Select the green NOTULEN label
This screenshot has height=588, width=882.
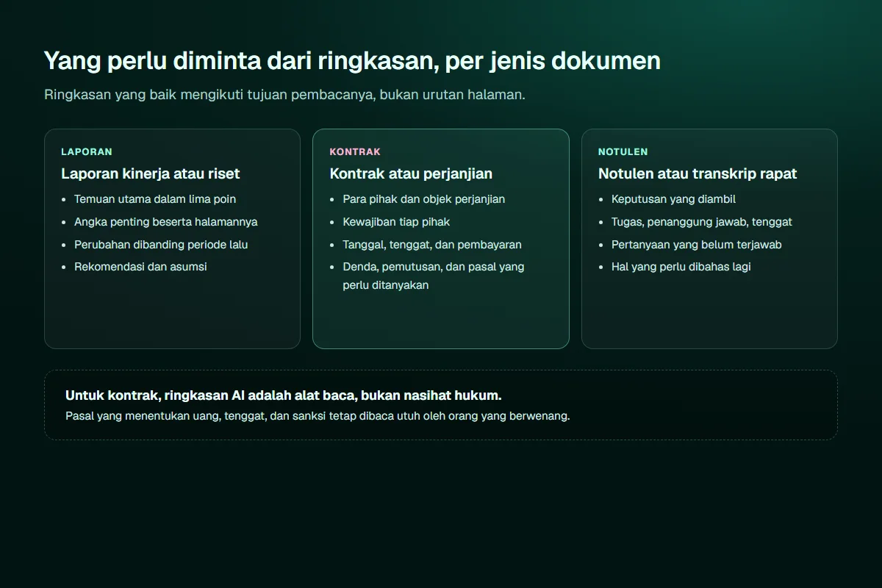tap(623, 152)
